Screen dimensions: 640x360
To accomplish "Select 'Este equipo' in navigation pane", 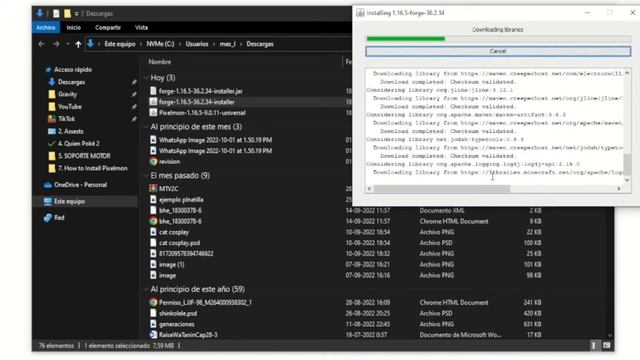I will point(69,201).
